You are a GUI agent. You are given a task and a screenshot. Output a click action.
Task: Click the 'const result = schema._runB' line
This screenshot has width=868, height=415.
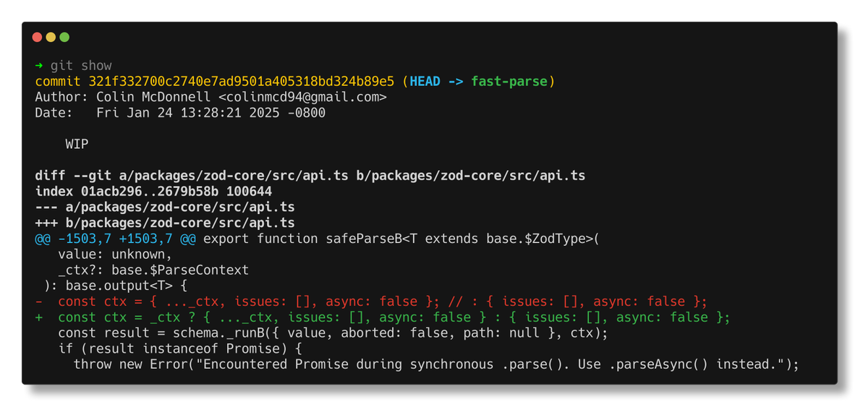(333, 333)
